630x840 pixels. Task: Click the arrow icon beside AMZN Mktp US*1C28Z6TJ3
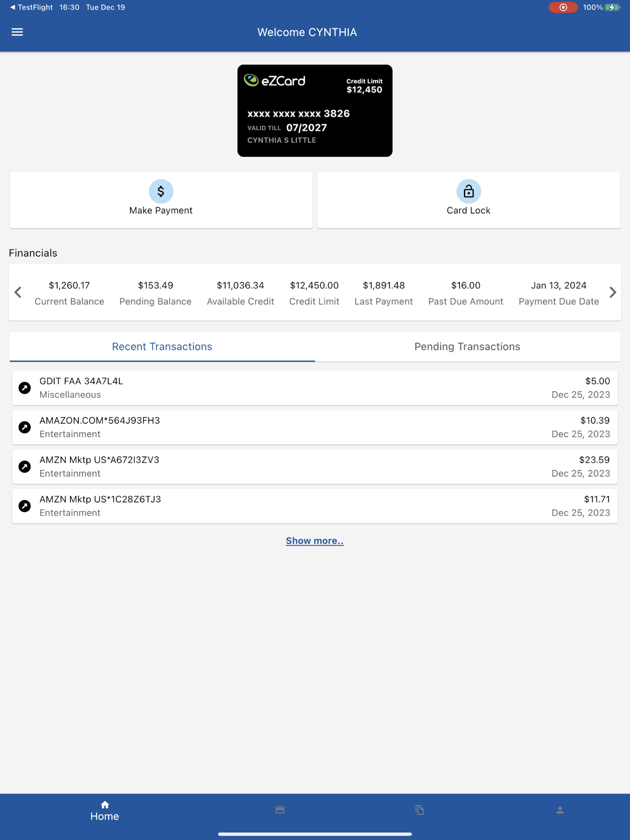(x=25, y=506)
